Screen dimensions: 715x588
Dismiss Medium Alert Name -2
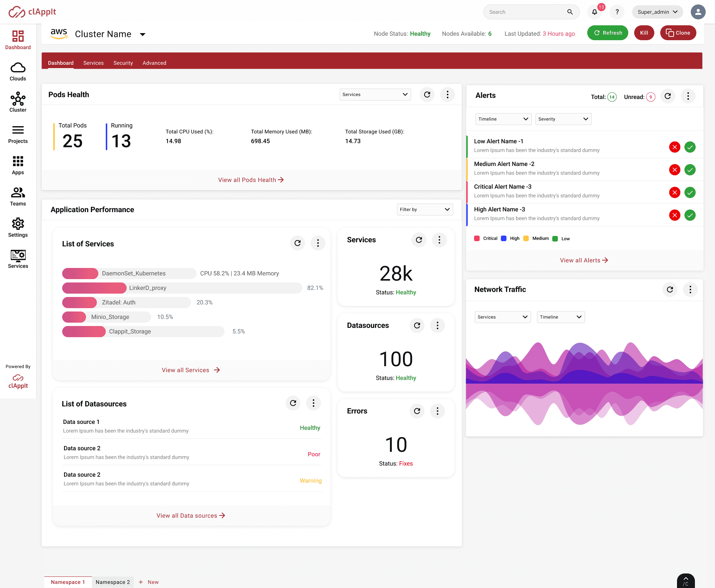(x=675, y=170)
